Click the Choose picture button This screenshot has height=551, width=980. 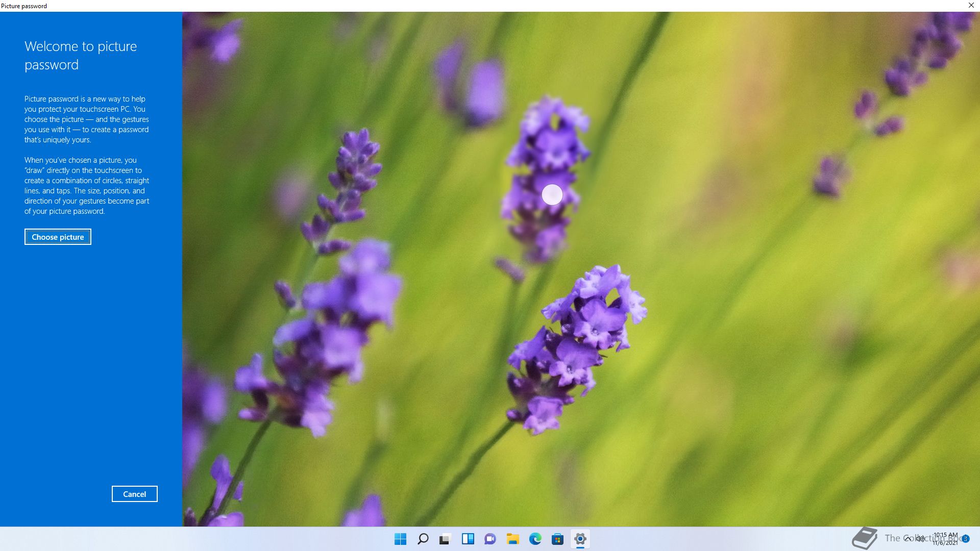pyautogui.click(x=58, y=237)
